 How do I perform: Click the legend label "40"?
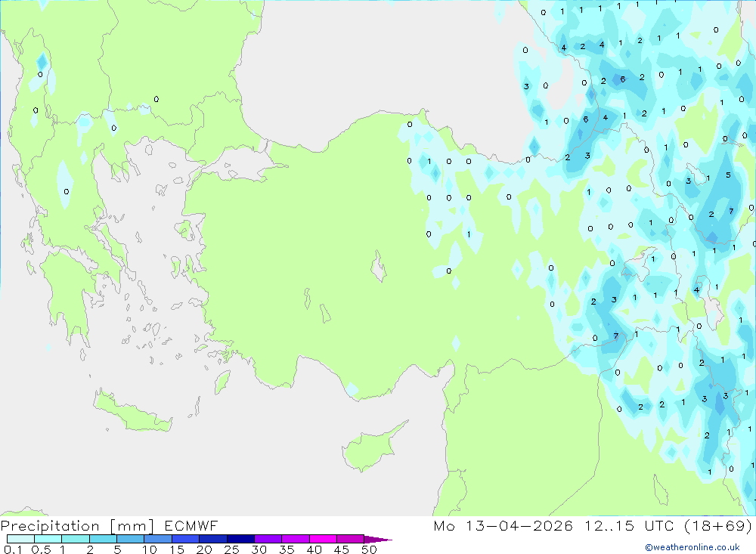pos(314,549)
